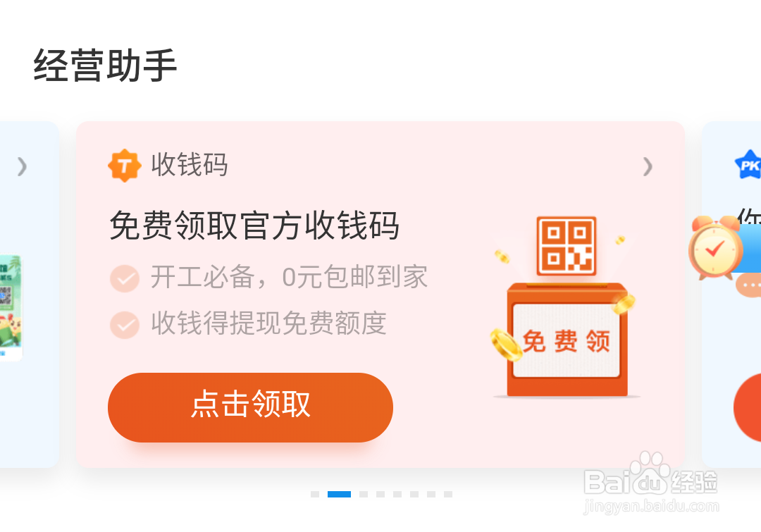Select the 经营助手 section heading
Viewport: 761px width, 532px height.
(105, 66)
